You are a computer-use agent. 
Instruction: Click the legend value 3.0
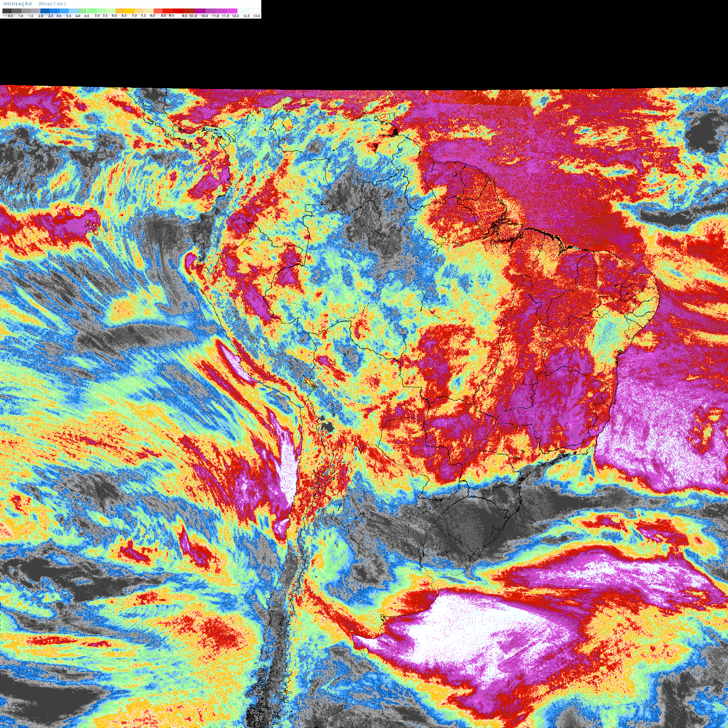tap(59, 16)
